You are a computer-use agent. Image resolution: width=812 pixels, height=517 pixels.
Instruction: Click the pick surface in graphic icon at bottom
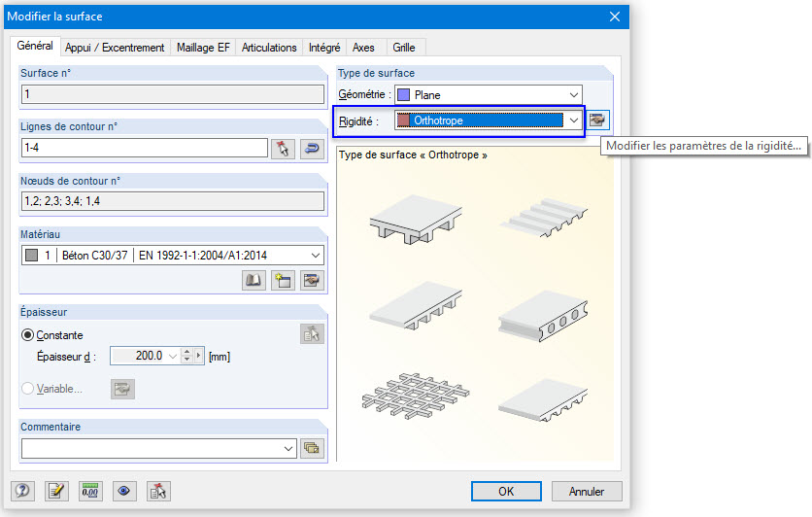click(158, 491)
